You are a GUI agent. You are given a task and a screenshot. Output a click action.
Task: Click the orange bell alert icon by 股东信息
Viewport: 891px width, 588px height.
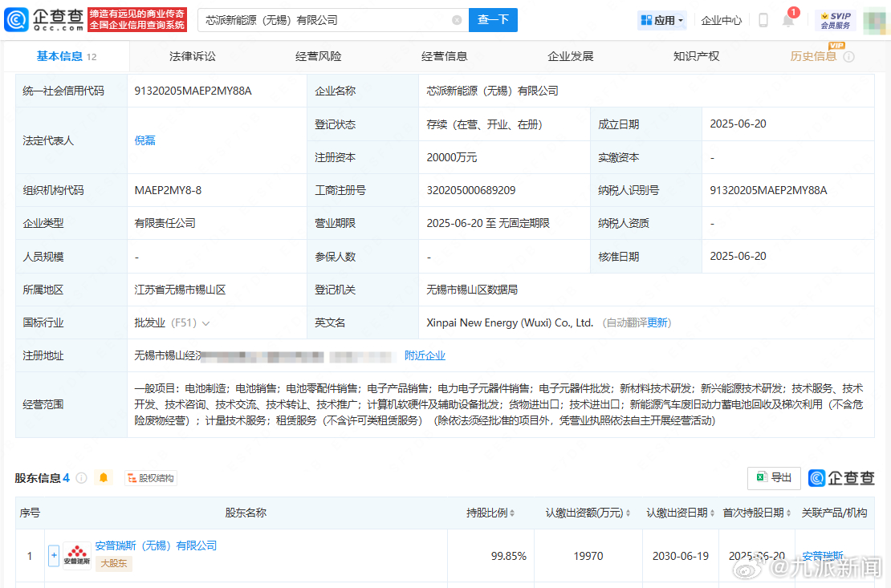coord(104,478)
